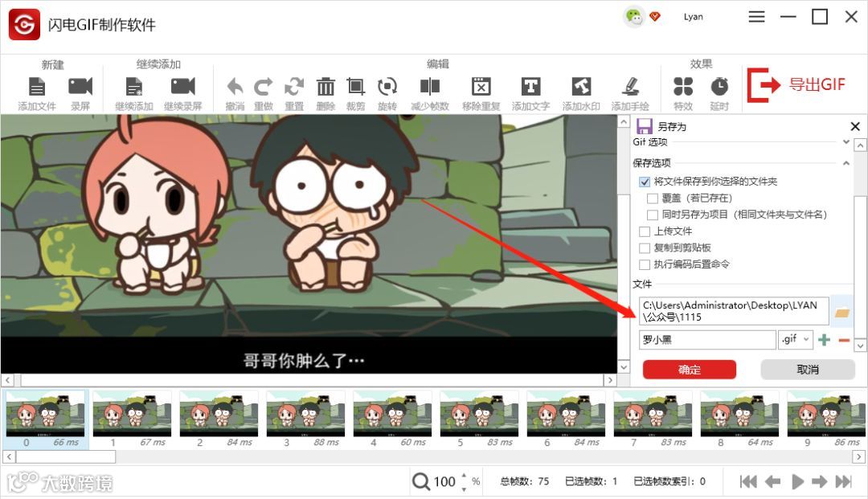Click the VIP diamond icon

(x=655, y=17)
